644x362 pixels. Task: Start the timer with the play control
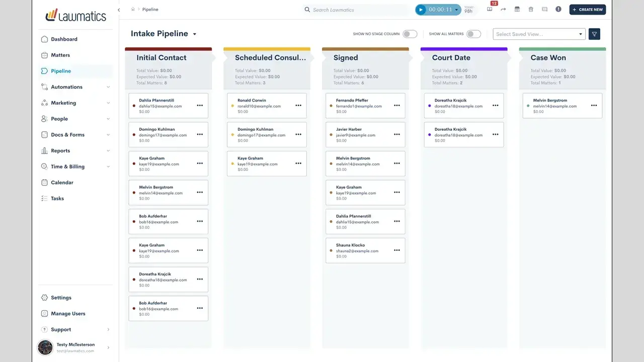421,9
